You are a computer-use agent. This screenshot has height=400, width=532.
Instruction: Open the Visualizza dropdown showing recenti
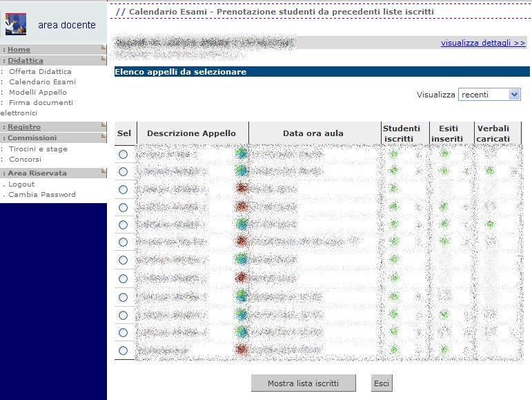[x=489, y=95]
